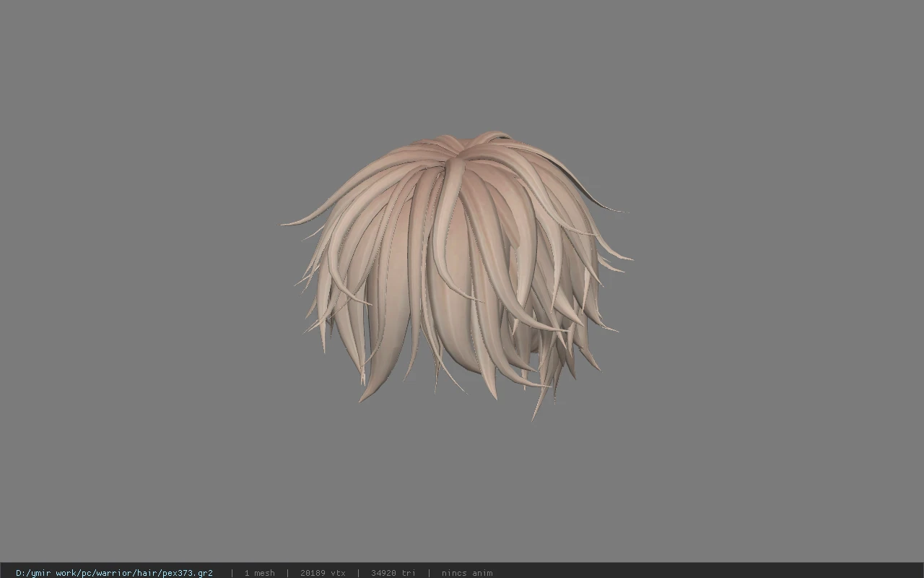
Task: Click the 'nincs anim' status entry
Action: pyautogui.click(x=467, y=573)
